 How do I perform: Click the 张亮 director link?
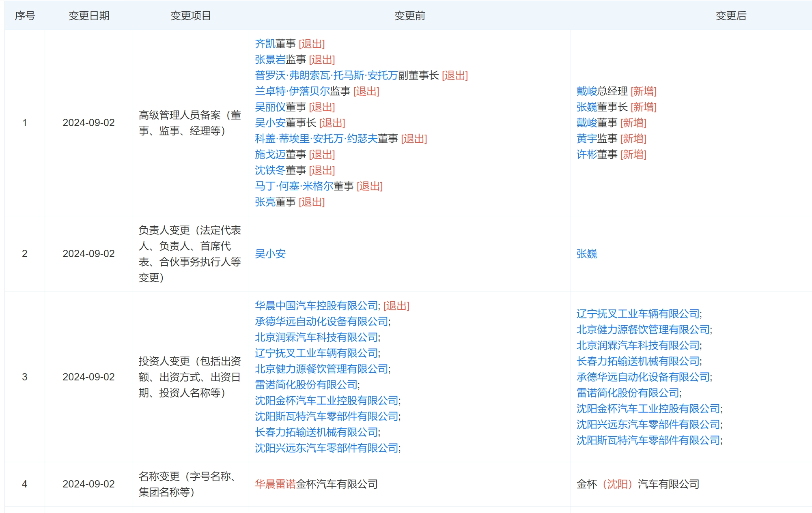point(265,202)
